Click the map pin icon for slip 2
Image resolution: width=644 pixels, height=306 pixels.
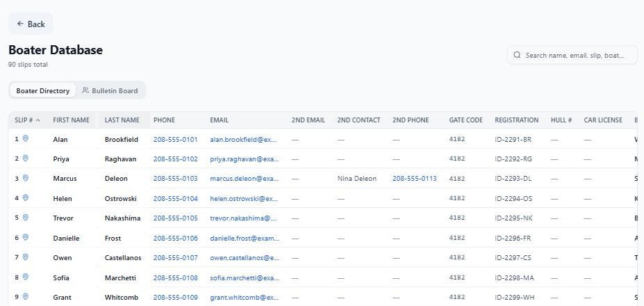pyautogui.click(x=25, y=159)
